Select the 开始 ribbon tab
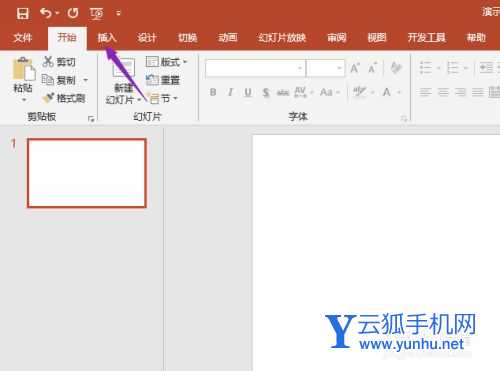500x371 pixels. (67, 37)
